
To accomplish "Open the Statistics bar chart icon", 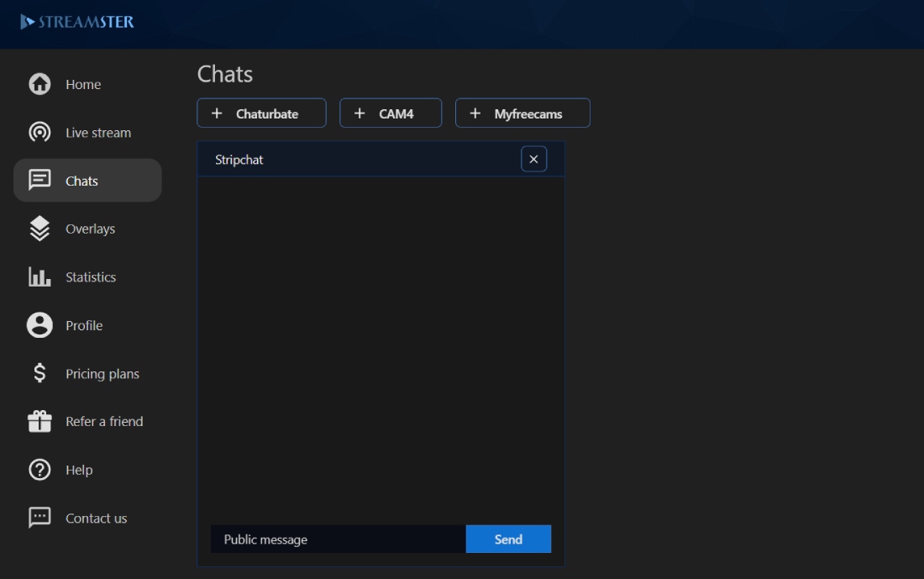I will pos(40,276).
